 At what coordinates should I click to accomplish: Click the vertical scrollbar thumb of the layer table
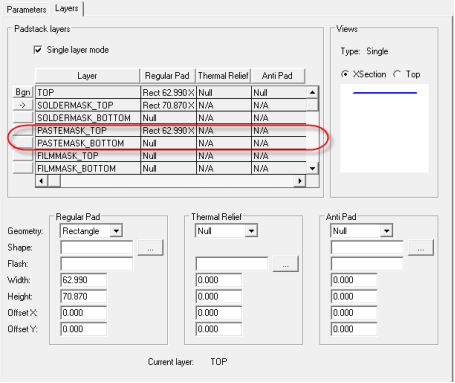312,105
